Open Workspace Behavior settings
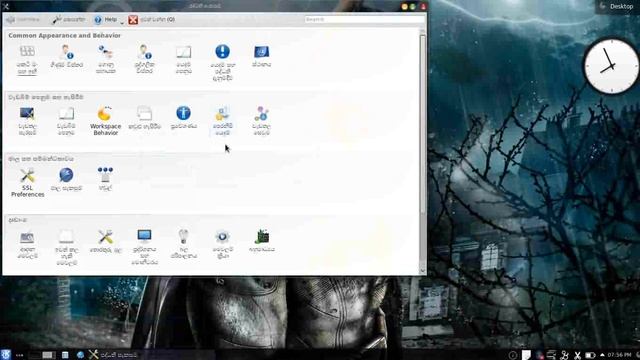The height and width of the screenshot is (360, 640). [105, 121]
